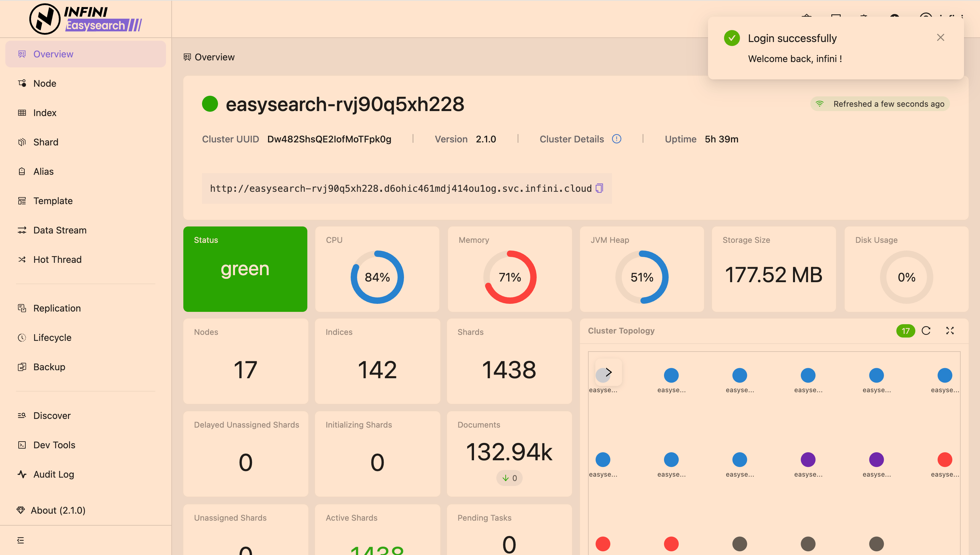
Task: Select the Data Stream sidebar item
Action: pyautogui.click(x=59, y=230)
